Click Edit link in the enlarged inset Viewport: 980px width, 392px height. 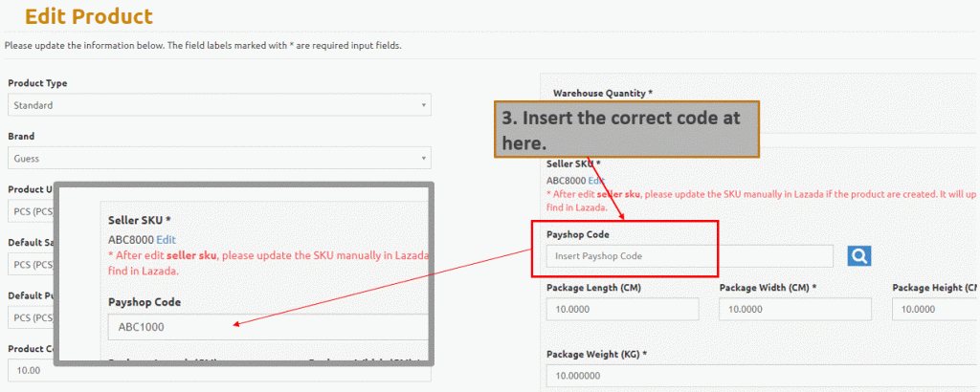click(x=167, y=240)
